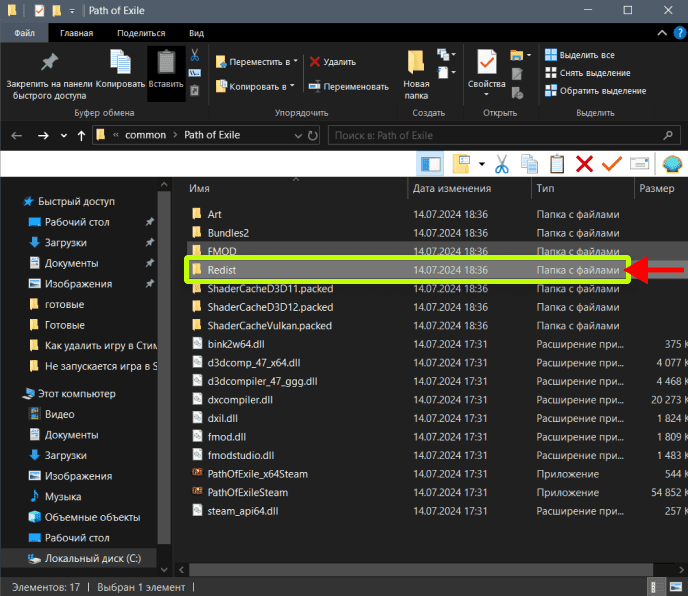Switch to the Поделиться tab
Viewport: 688px width, 596px height.
coord(141,33)
